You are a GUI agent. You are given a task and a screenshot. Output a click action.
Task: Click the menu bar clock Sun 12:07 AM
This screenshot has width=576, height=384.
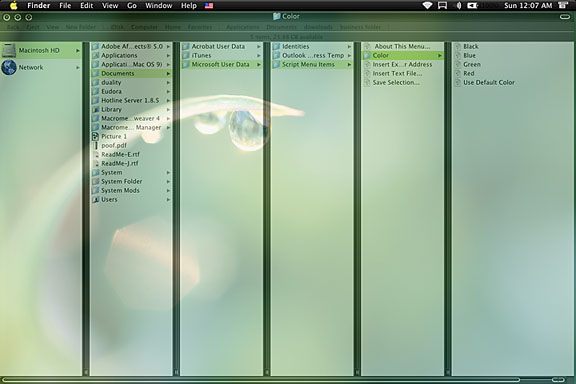tap(528, 6)
